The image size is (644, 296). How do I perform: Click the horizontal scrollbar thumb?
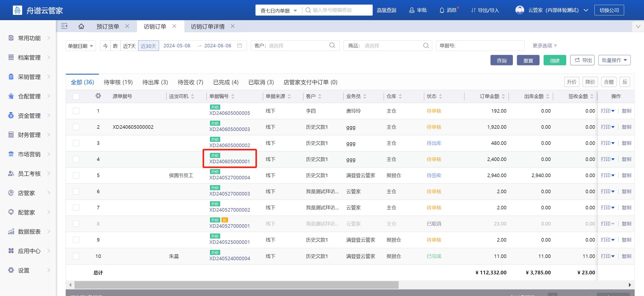click(x=237, y=285)
